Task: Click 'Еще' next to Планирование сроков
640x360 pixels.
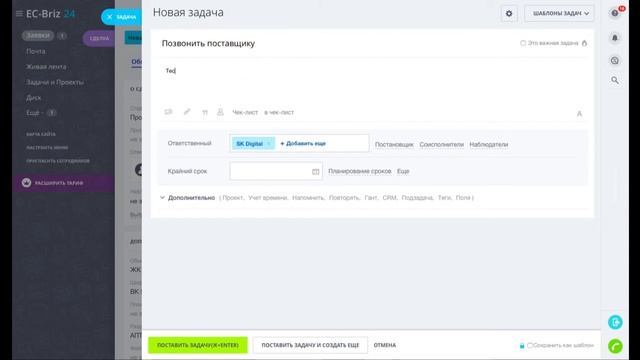Action: coord(403,171)
